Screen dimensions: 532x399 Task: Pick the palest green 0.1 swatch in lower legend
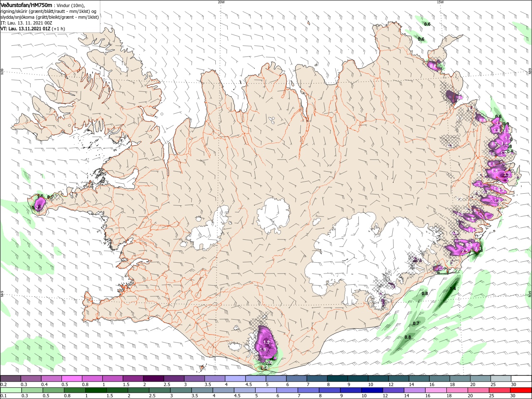11,390
